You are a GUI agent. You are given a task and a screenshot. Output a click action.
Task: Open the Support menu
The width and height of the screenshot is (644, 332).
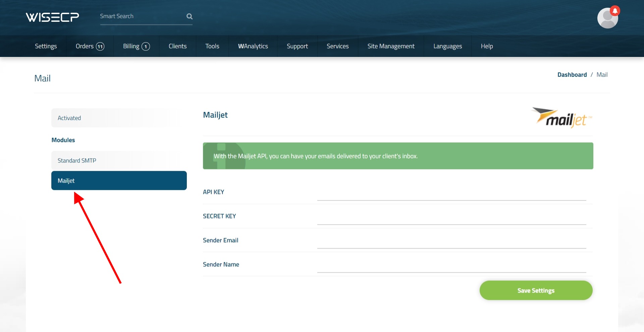[x=297, y=46]
